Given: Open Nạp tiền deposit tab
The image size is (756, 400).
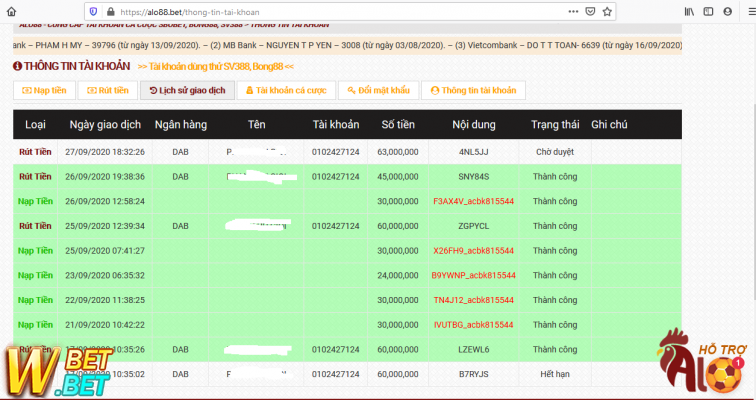Looking at the screenshot, I should click(44, 90).
